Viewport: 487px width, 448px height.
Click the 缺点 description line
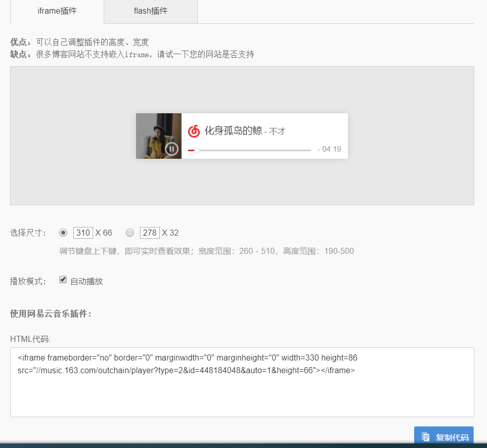[132, 54]
